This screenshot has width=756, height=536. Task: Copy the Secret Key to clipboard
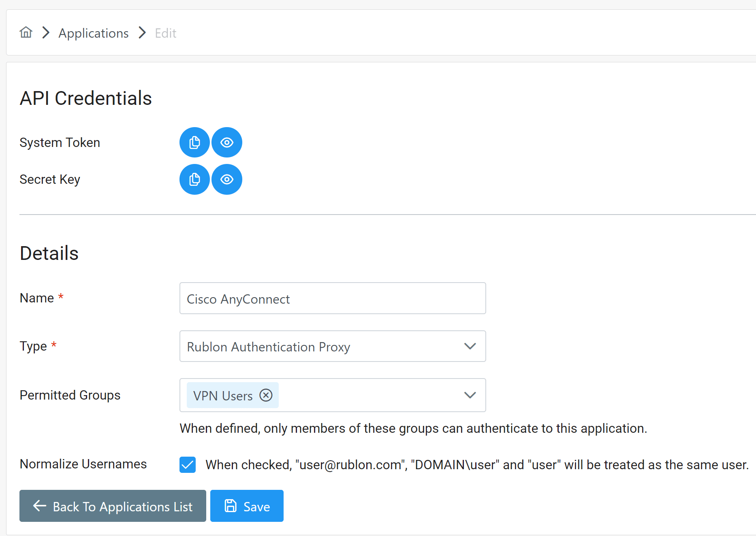click(x=194, y=179)
